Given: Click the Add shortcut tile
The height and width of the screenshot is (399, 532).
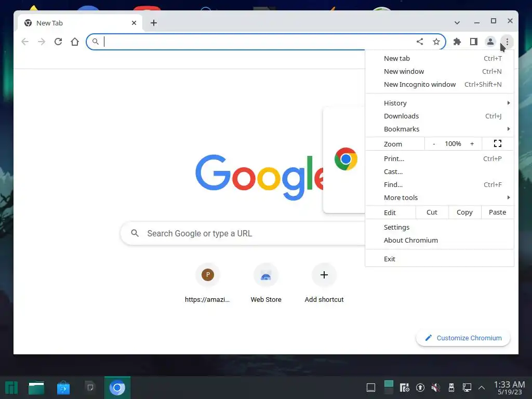Looking at the screenshot, I should 324,283.
